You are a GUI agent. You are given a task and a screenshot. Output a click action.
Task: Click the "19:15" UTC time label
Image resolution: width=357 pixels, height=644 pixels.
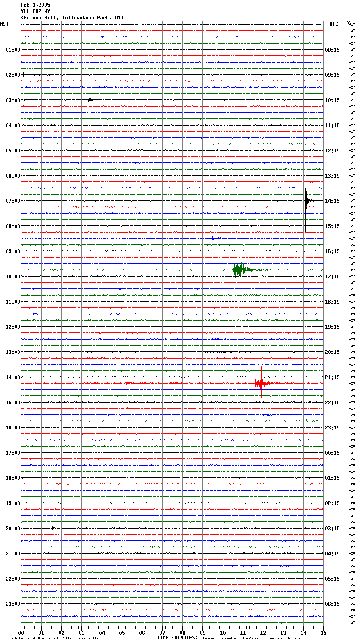point(332,327)
